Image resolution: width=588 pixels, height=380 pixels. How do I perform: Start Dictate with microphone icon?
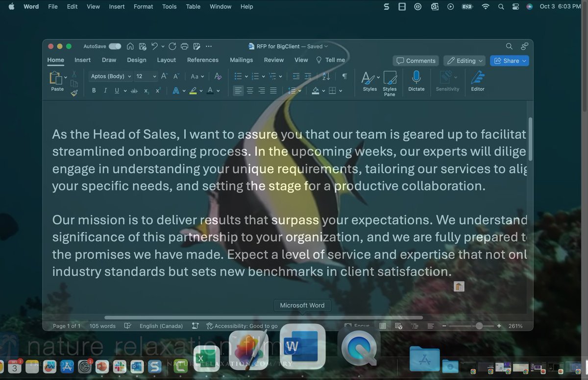click(416, 81)
